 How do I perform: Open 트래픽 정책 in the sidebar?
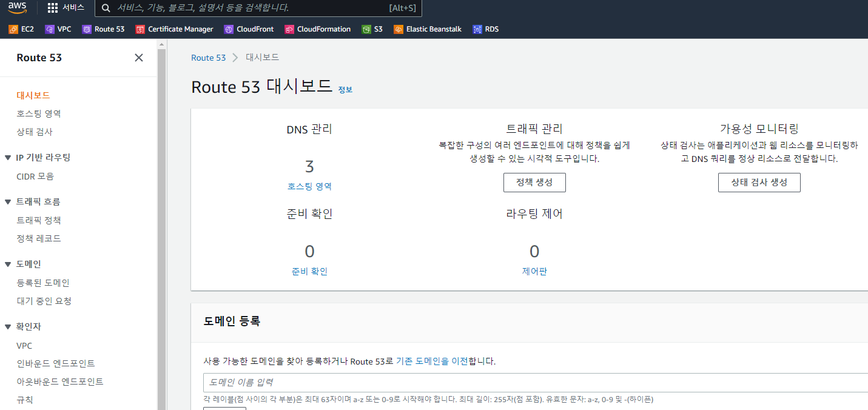click(x=39, y=220)
